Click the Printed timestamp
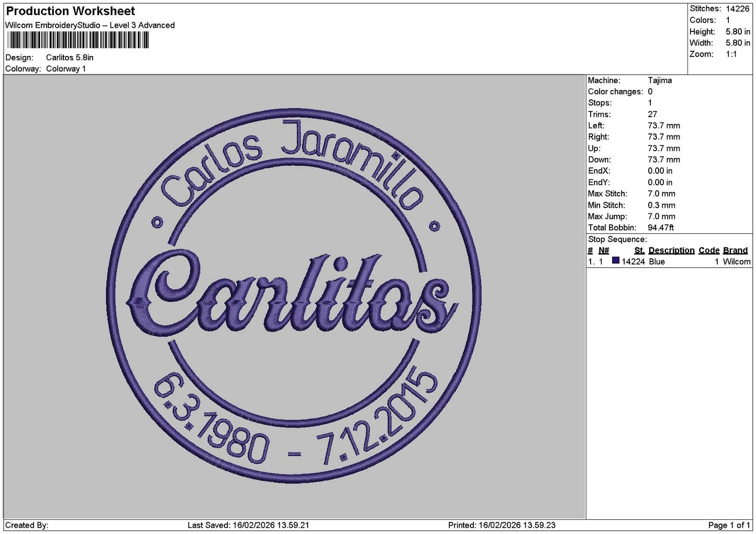This screenshot has height=534, width=756. [502, 525]
